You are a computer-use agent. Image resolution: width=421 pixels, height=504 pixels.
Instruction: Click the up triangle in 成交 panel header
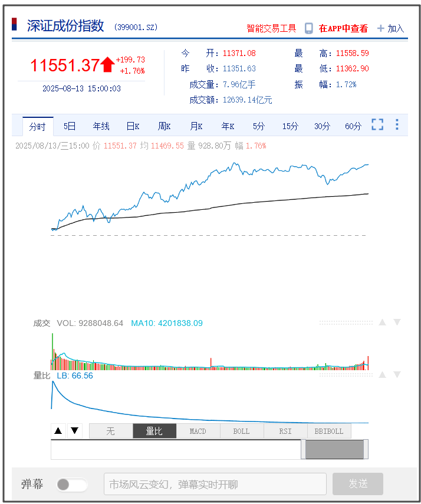[382, 322]
